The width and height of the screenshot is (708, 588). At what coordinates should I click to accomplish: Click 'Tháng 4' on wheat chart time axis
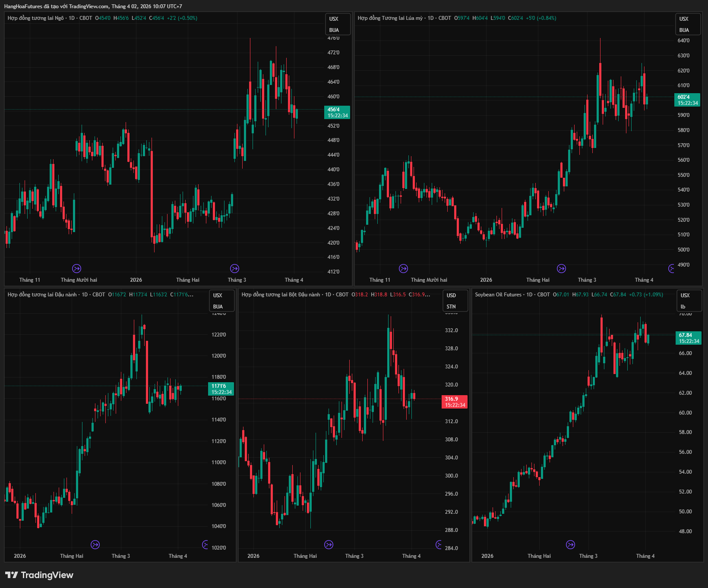(x=644, y=280)
